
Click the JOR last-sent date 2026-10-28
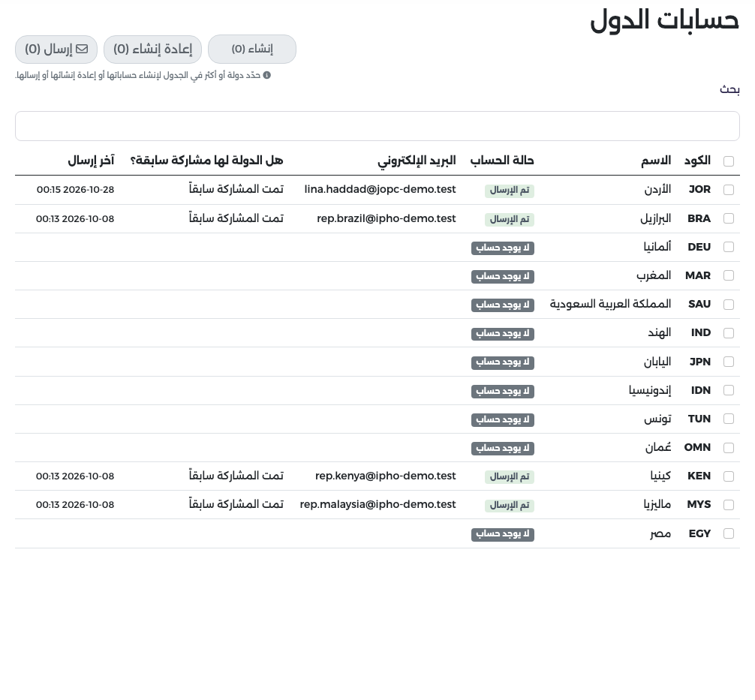[x=89, y=190]
